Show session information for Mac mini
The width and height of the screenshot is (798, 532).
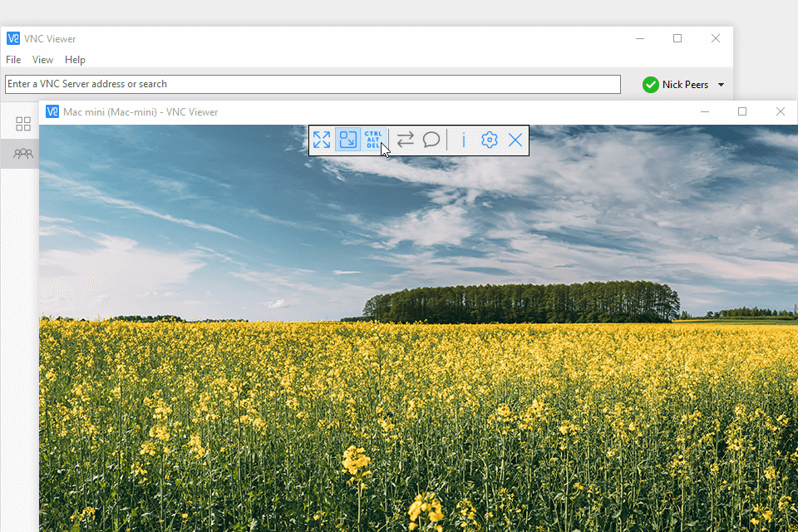tap(463, 140)
